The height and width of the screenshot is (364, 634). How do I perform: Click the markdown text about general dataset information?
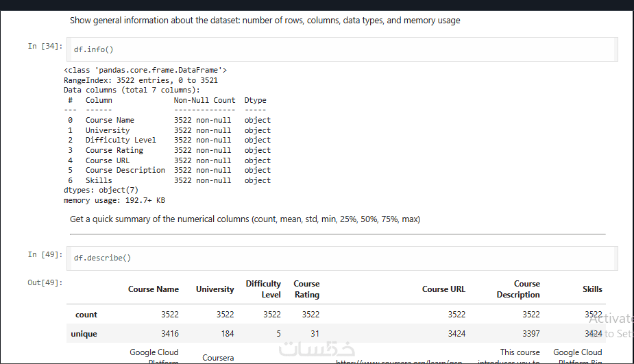pos(265,21)
